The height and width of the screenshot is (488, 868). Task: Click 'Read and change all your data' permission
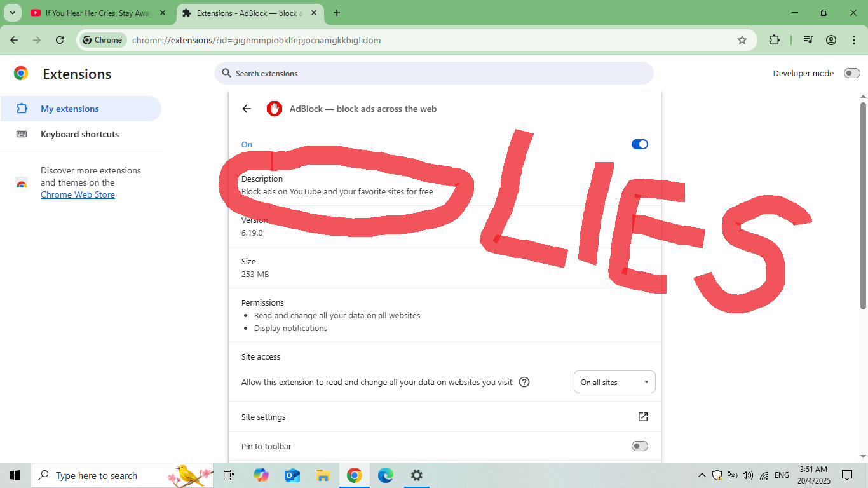tap(337, 315)
